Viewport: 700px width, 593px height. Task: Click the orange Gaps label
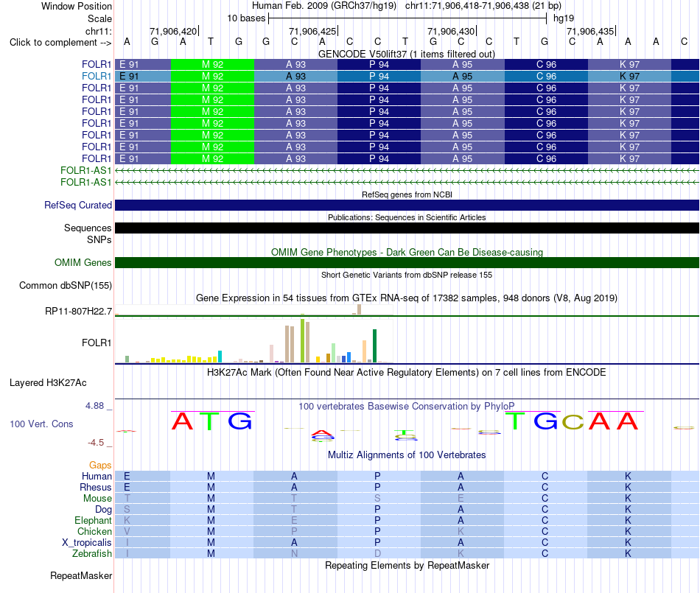pos(100,465)
